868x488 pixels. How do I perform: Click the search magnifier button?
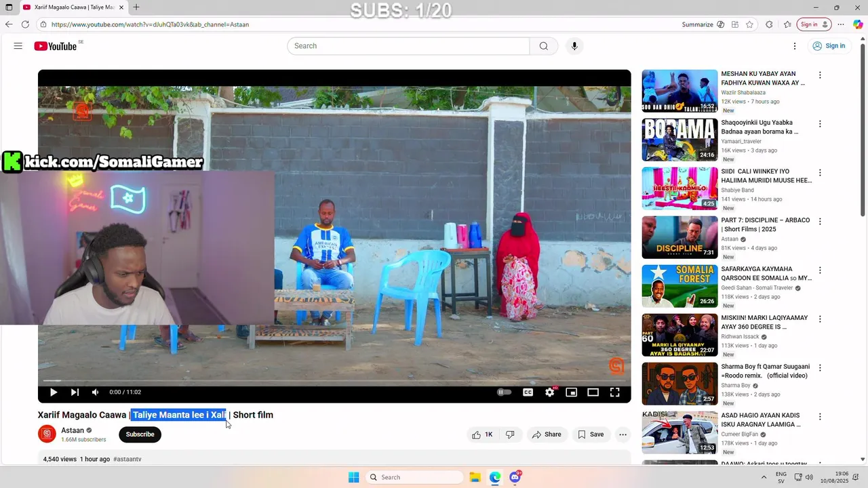point(543,46)
